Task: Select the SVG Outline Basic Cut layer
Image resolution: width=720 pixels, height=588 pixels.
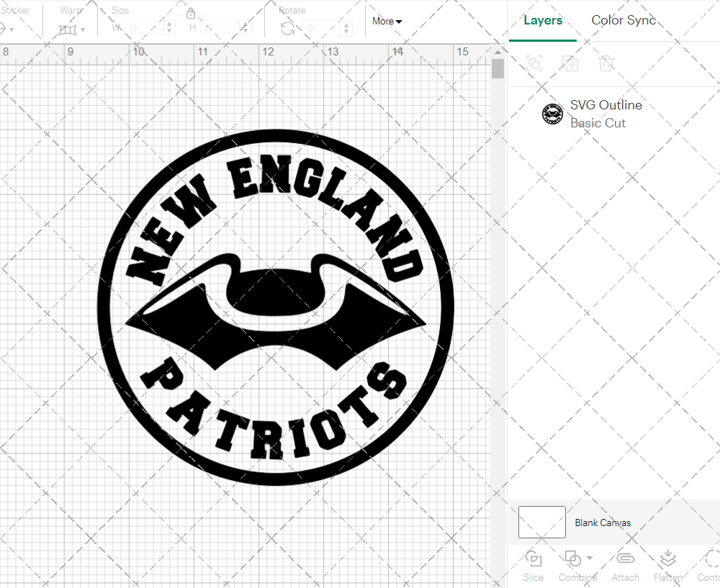Action: [606, 114]
